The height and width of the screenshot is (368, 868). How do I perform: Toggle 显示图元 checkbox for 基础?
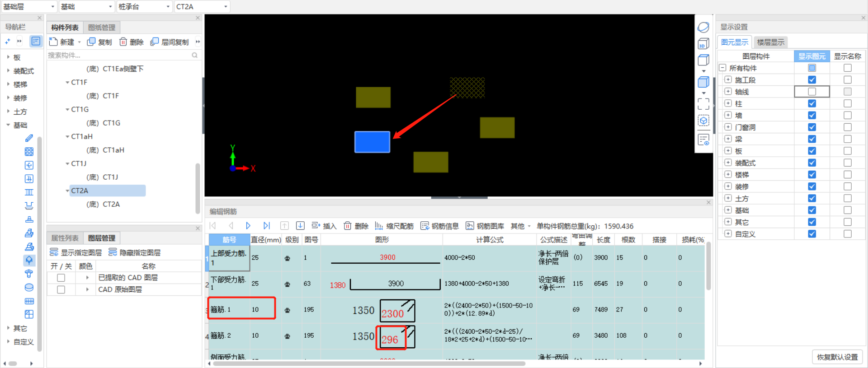(x=812, y=210)
